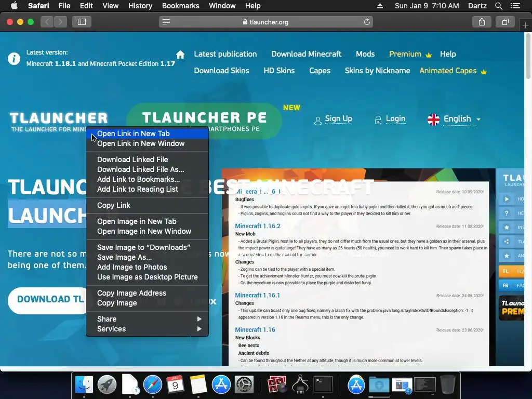This screenshot has height=399, width=532.
Task: Choose Add Link to Bookmarks…
Action: click(x=147, y=179)
